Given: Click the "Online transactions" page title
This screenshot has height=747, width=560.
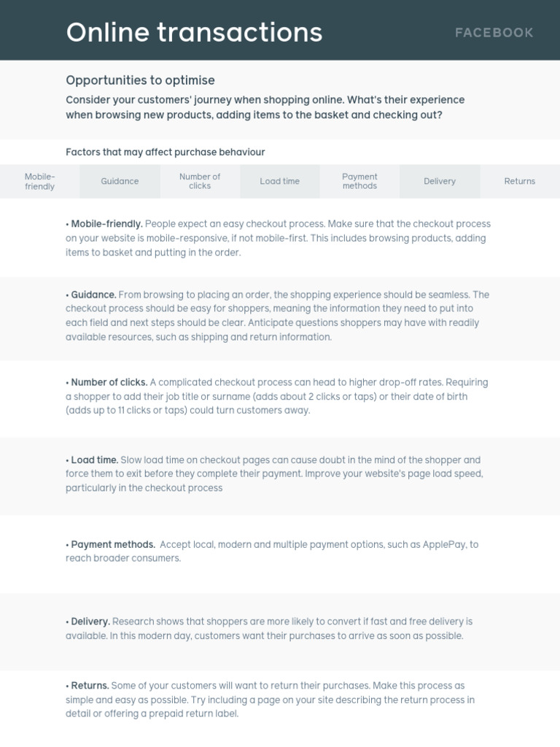Looking at the screenshot, I should tap(194, 32).
